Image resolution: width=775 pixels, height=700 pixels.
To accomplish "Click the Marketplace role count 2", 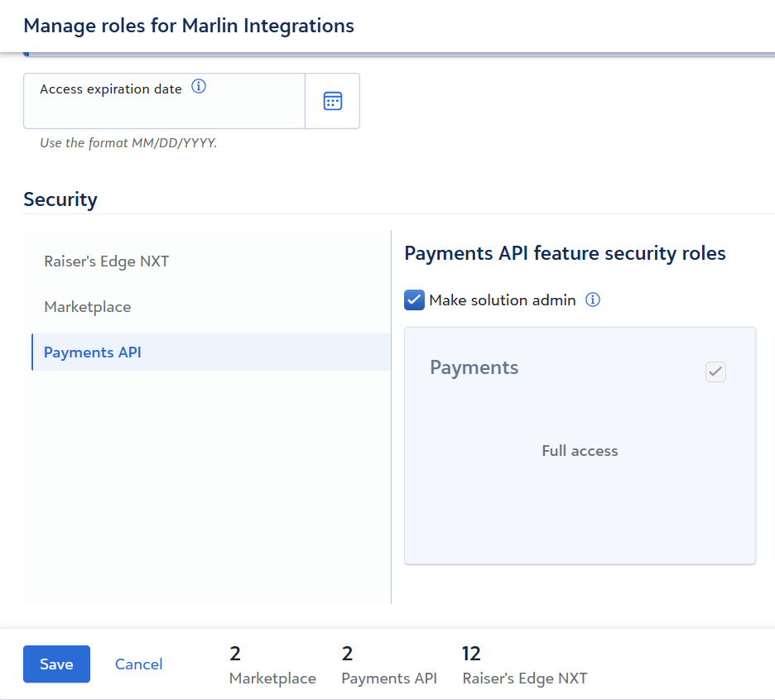I will [235, 654].
